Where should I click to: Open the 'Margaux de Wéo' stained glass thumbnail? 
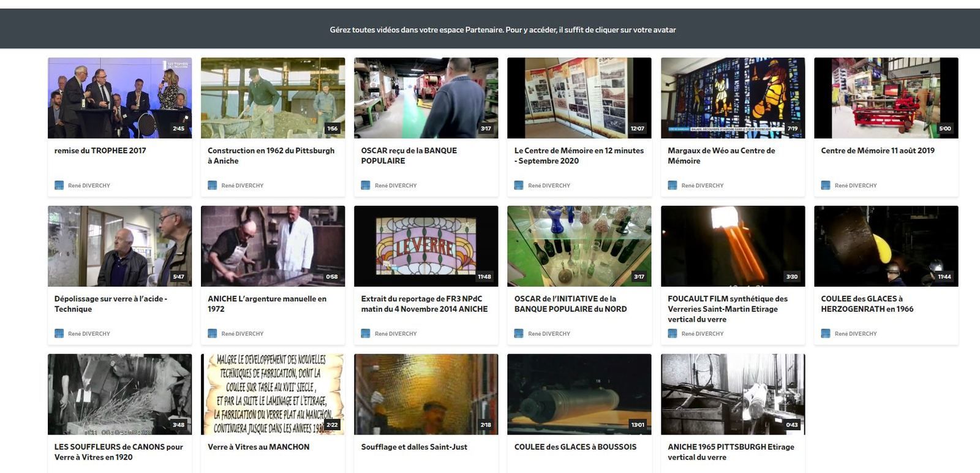click(x=733, y=98)
